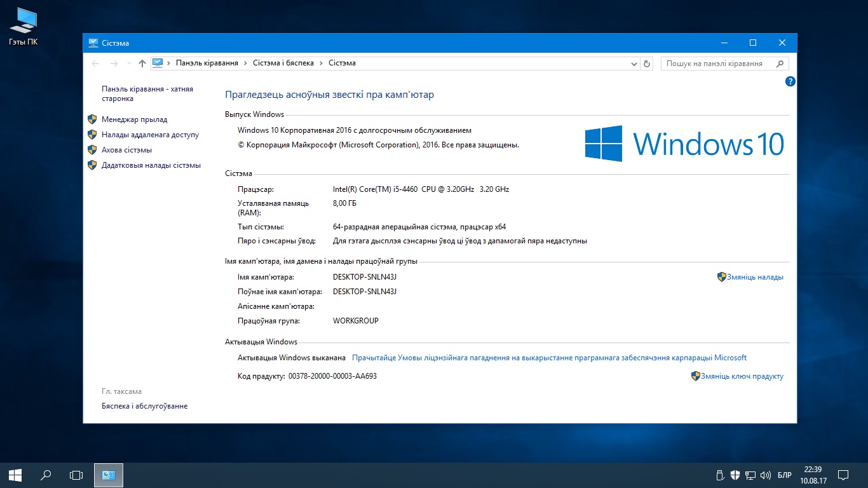This screenshot has width=868, height=488.
Task: Open recent locations dropdown arrow
Action: pyautogui.click(x=130, y=64)
